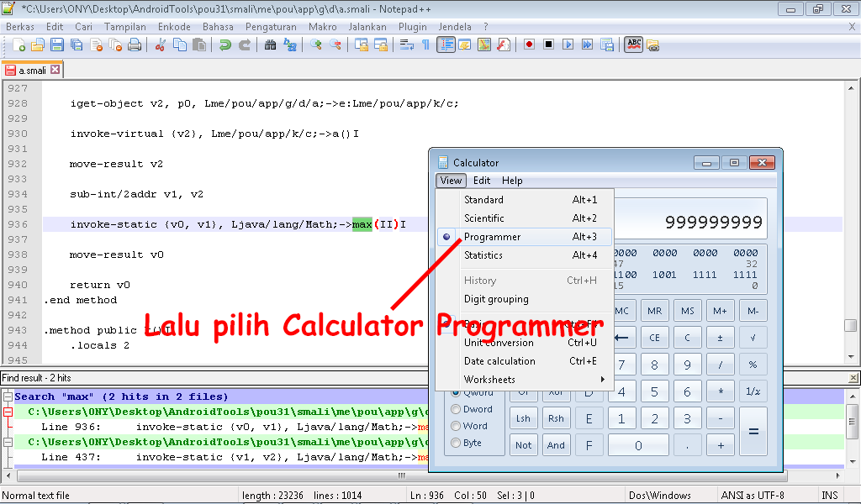Create a new file with toolbar icon

pyautogui.click(x=18, y=45)
